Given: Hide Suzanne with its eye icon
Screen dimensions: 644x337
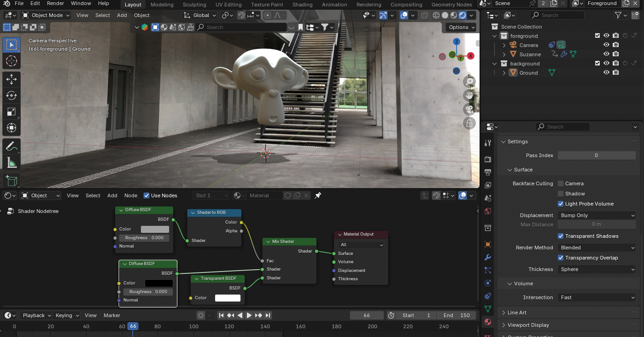Looking at the screenshot, I should 607,54.
